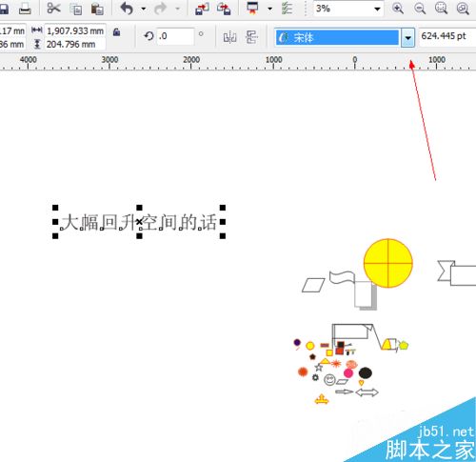Click the object height field 204.796 mm
Screen dimensions: 476x462
click(x=75, y=44)
